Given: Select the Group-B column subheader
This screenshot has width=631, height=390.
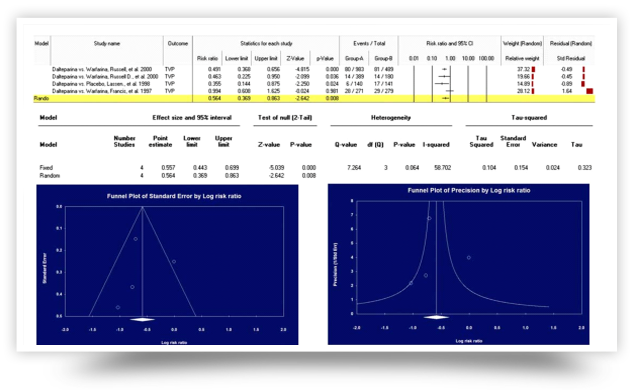Looking at the screenshot, I should (383, 58).
